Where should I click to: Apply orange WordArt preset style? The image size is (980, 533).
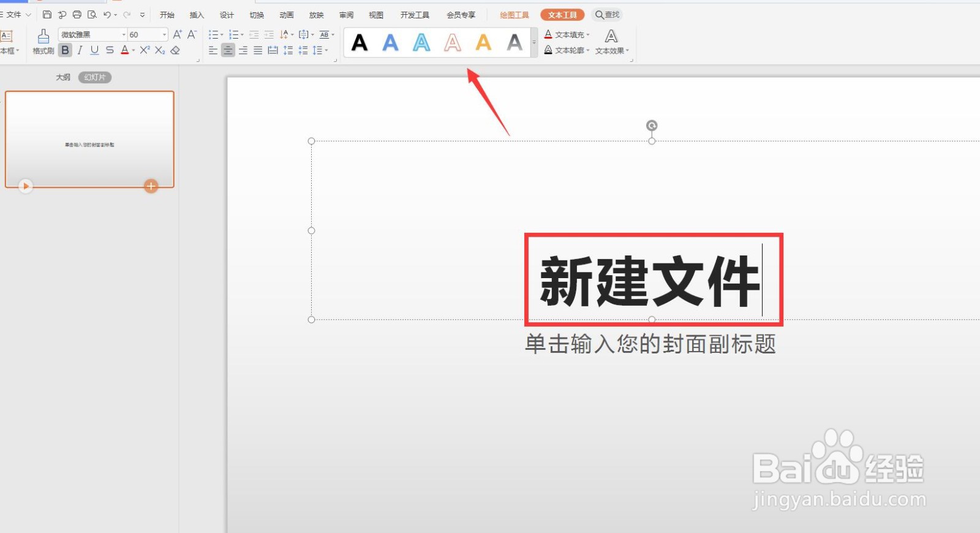click(x=484, y=42)
